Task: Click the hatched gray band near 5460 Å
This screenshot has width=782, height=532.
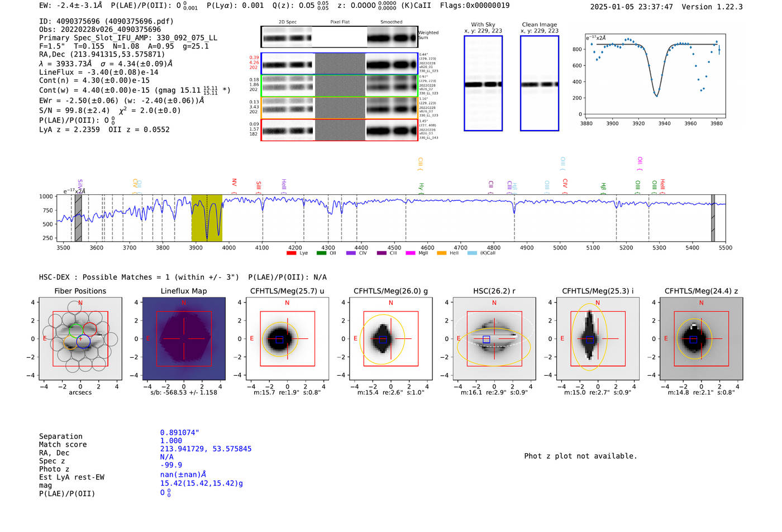Action: click(x=713, y=218)
